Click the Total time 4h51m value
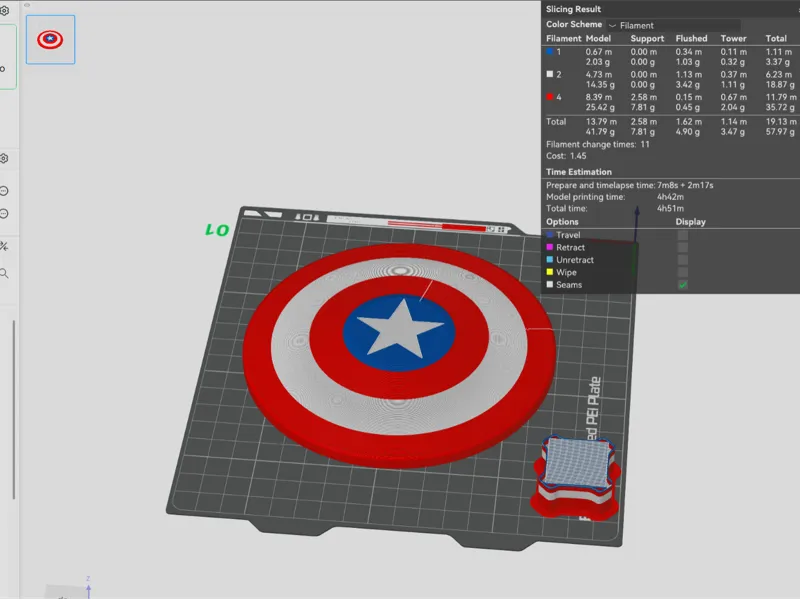 coord(670,208)
